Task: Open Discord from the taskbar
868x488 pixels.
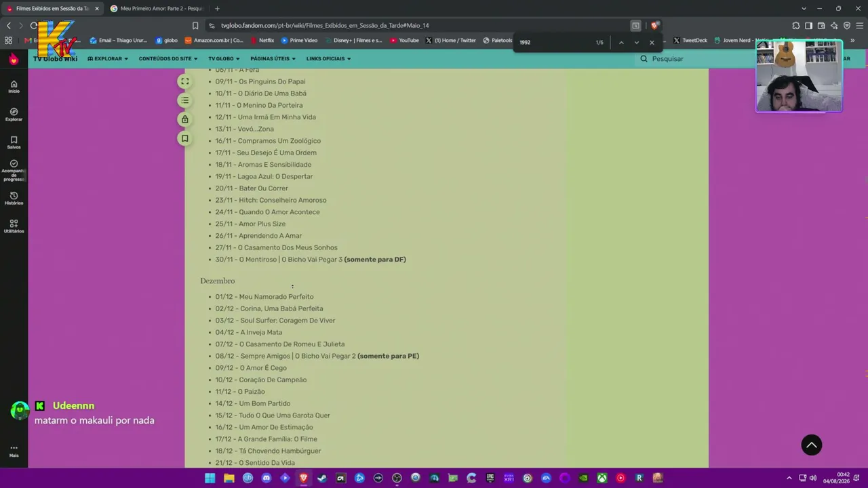Action: click(267, 478)
